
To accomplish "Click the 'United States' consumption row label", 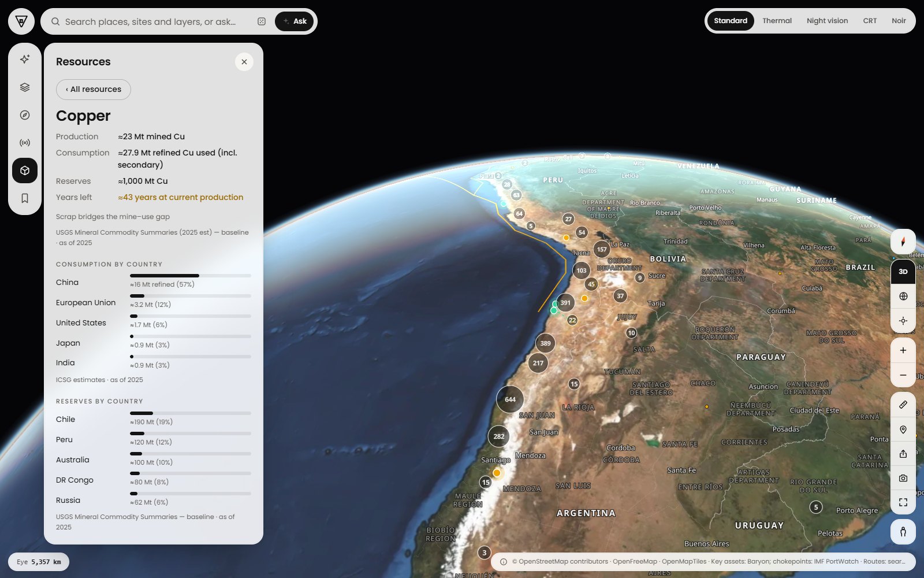I will [x=81, y=323].
